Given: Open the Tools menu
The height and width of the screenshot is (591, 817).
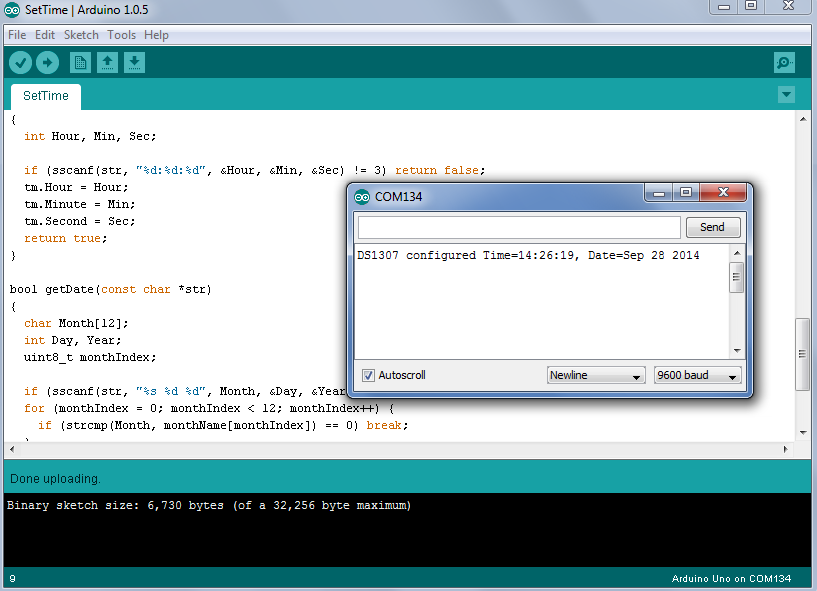Looking at the screenshot, I should (x=121, y=35).
